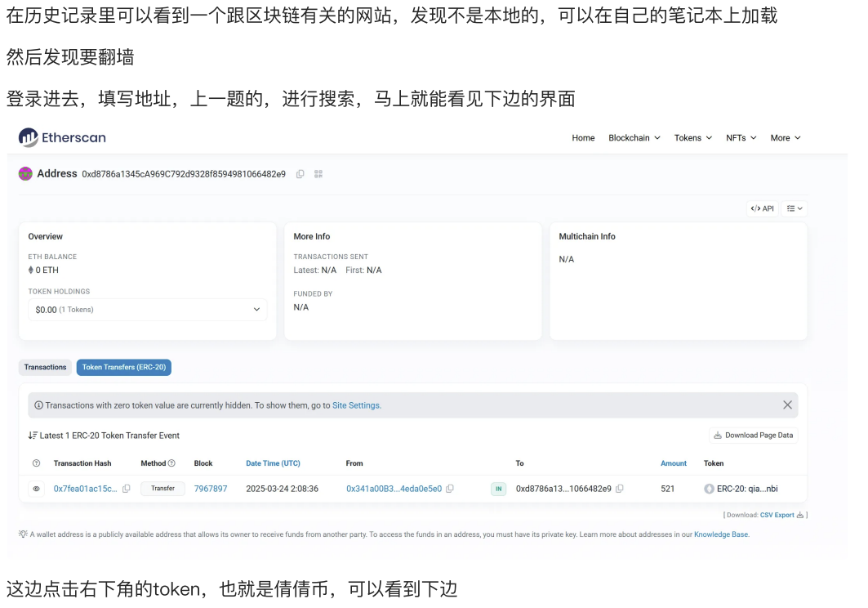Copy the wallet address to clipboard

[300, 174]
